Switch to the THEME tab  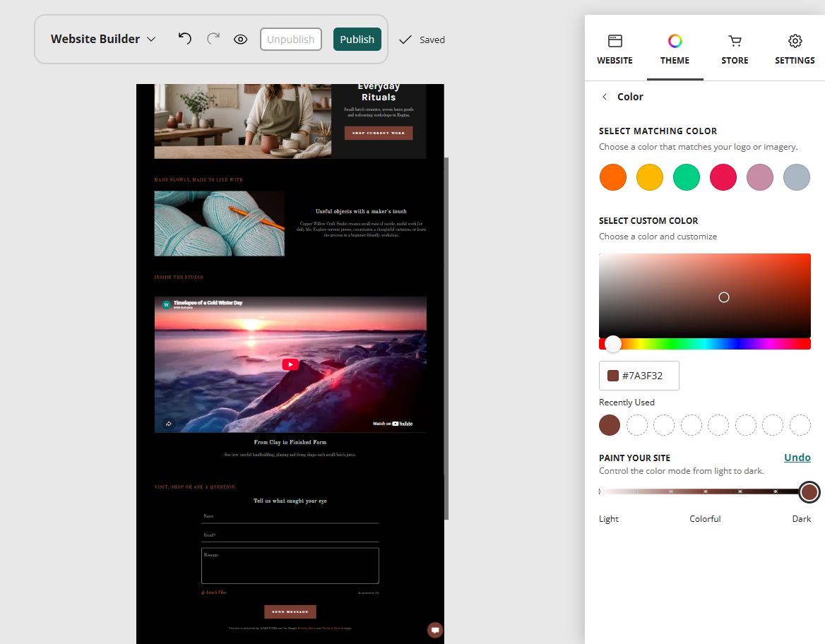675,50
